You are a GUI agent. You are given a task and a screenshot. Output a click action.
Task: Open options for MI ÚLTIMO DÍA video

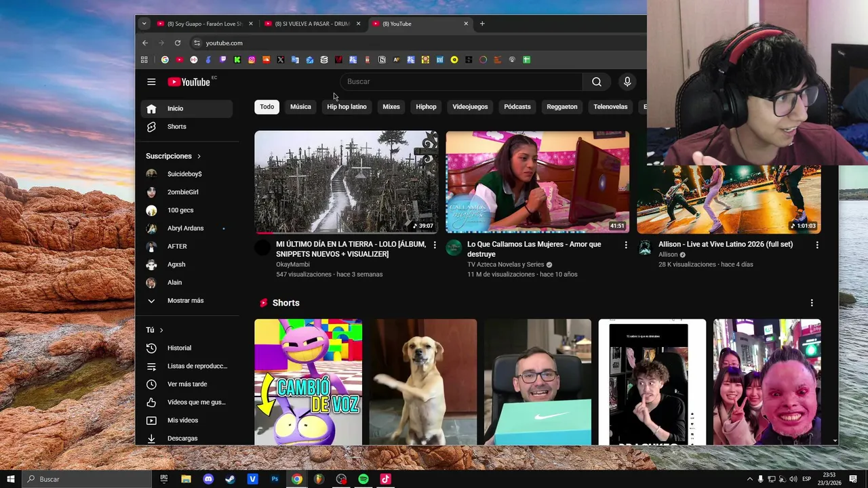(435, 245)
